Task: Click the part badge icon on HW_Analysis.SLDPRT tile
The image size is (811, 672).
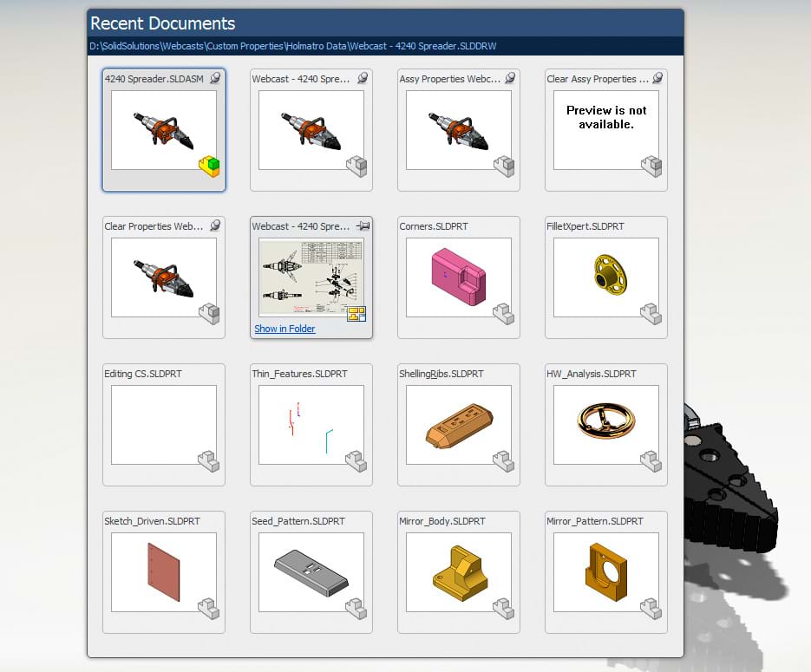Action: pos(651,462)
